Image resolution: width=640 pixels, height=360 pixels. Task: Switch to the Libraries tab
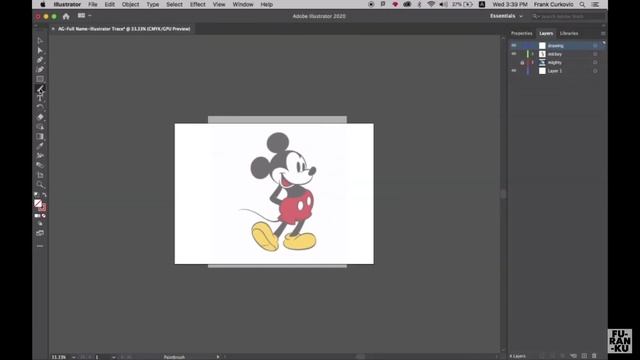(569, 33)
